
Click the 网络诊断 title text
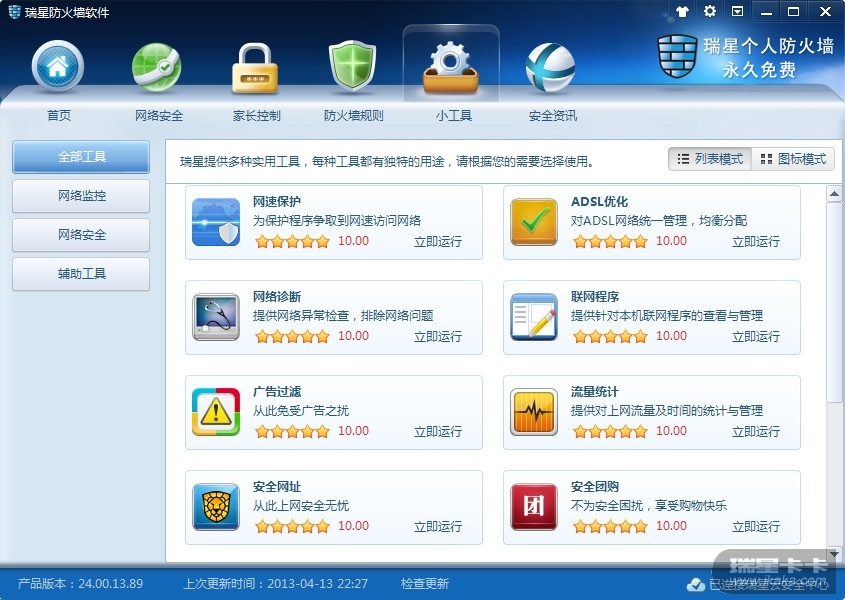(x=277, y=296)
